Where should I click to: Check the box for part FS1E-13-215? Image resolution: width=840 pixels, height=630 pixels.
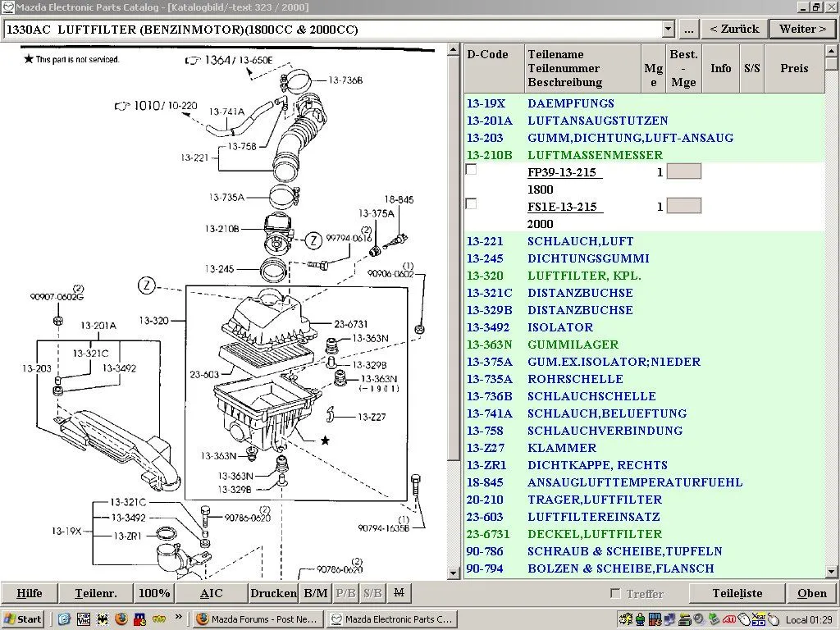[471, 203]
